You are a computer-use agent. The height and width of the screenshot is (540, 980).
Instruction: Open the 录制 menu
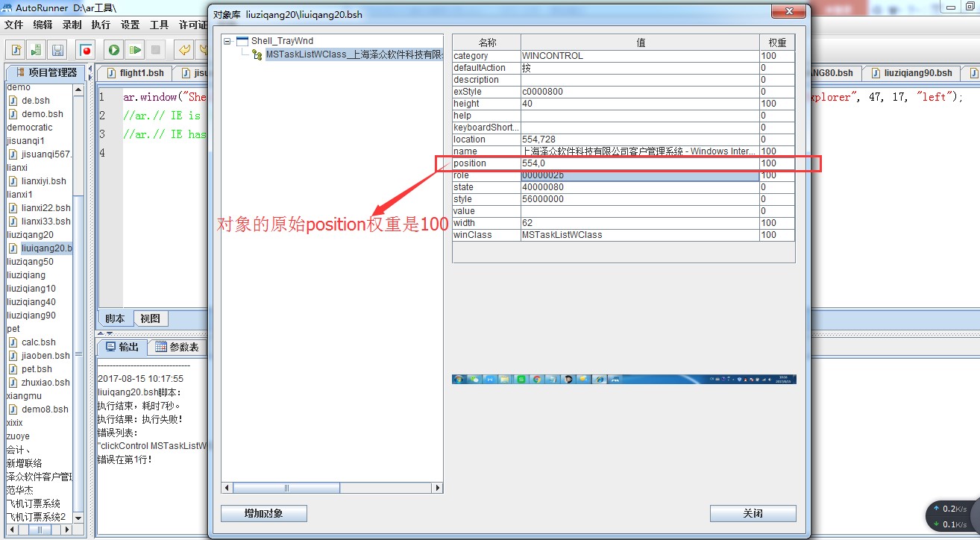point(72,25)
